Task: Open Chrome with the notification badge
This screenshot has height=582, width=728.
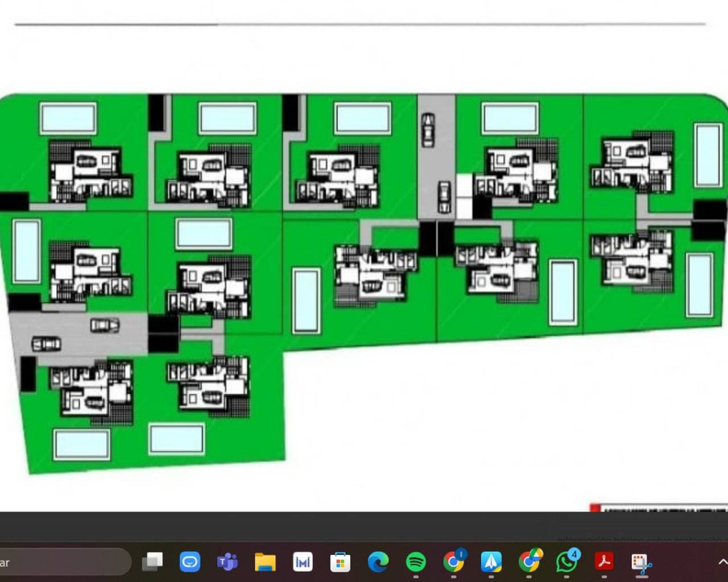Action: pos(453,562)
